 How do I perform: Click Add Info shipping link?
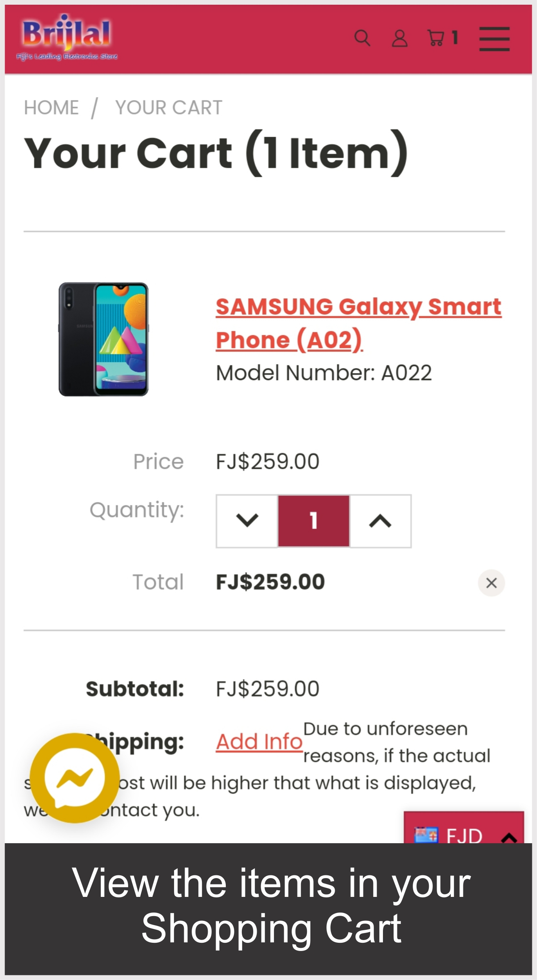[259, 741]
